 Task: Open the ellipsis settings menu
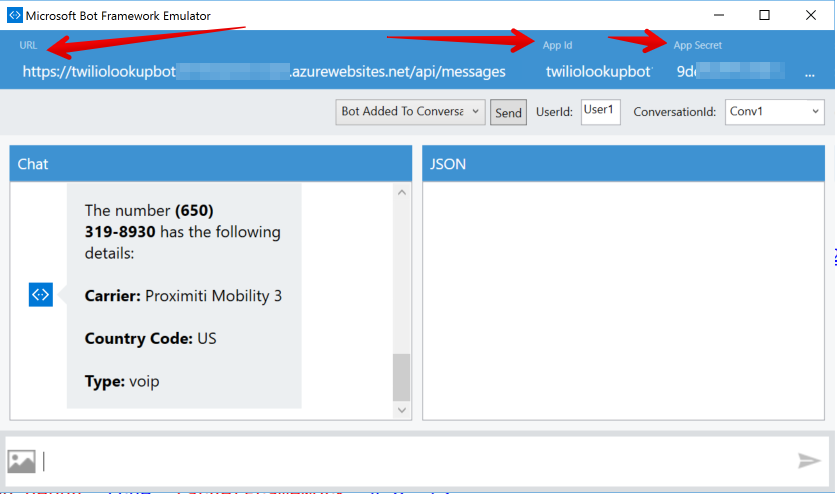[810, 74]
